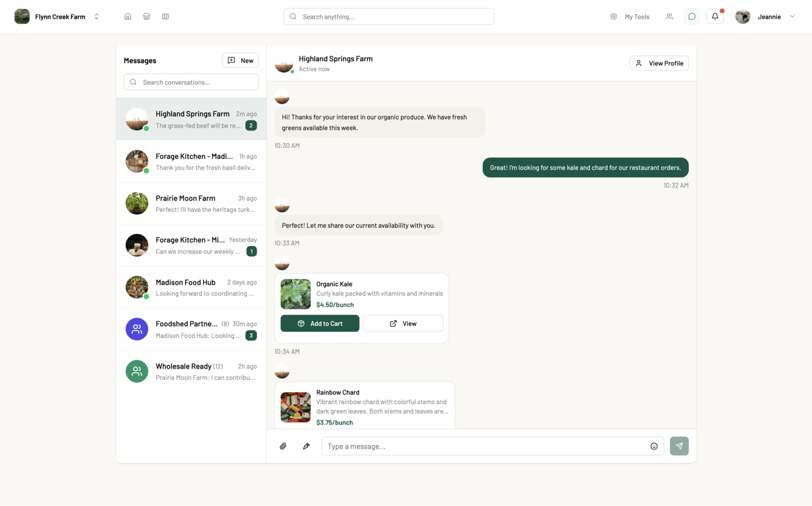Open the emoji picker
This screenshot has width=812, height=506.
coord(654,446)
